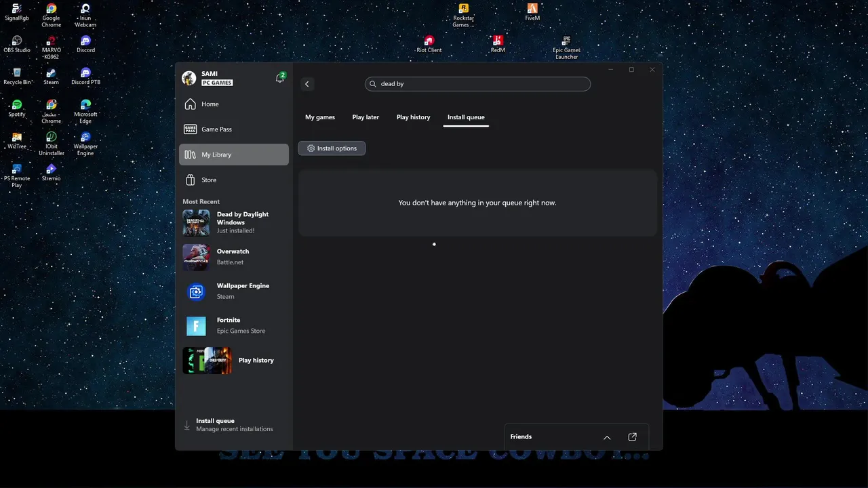Open Steam desktop icon
868x488 pixels.
tap(51, 77)
